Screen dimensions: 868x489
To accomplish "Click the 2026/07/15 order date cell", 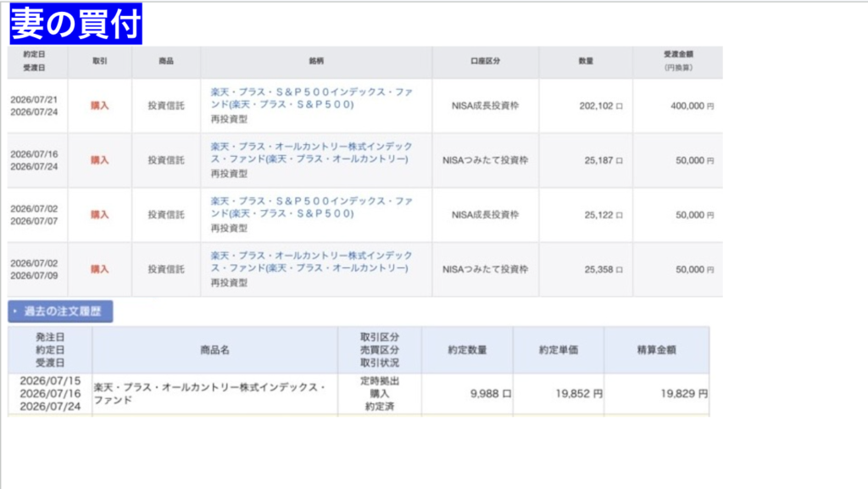I will (50, 381).
